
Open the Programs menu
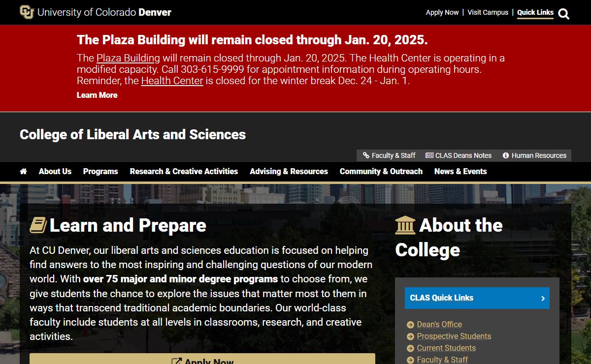pyautogui.click(x=100, y=171)
